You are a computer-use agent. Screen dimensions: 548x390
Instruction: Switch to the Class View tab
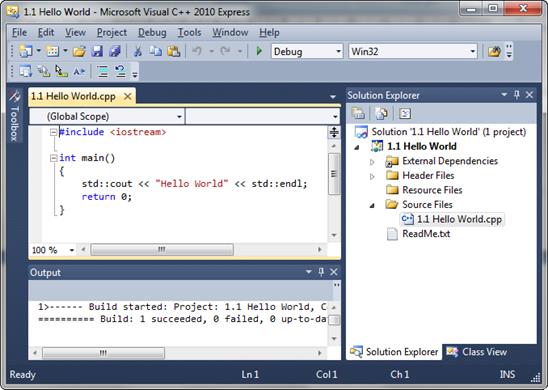478,352
